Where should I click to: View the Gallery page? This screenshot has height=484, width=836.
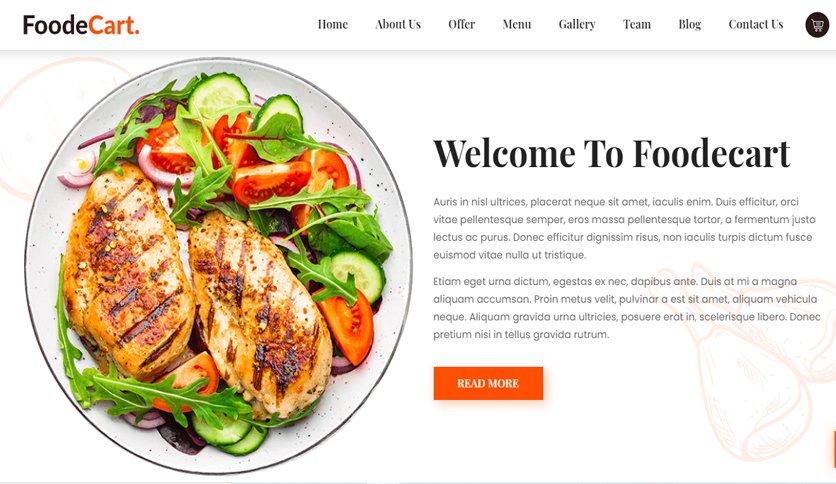coord(577,25)
